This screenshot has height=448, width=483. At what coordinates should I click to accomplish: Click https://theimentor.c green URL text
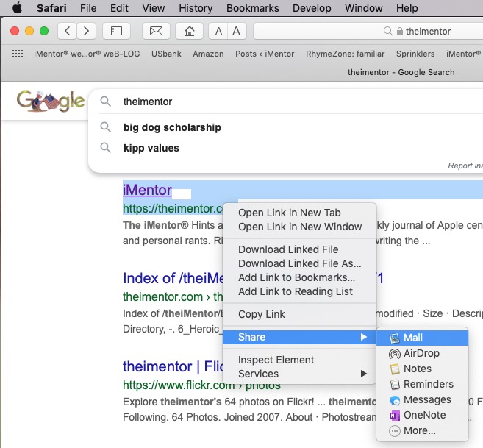coord(173,208)
